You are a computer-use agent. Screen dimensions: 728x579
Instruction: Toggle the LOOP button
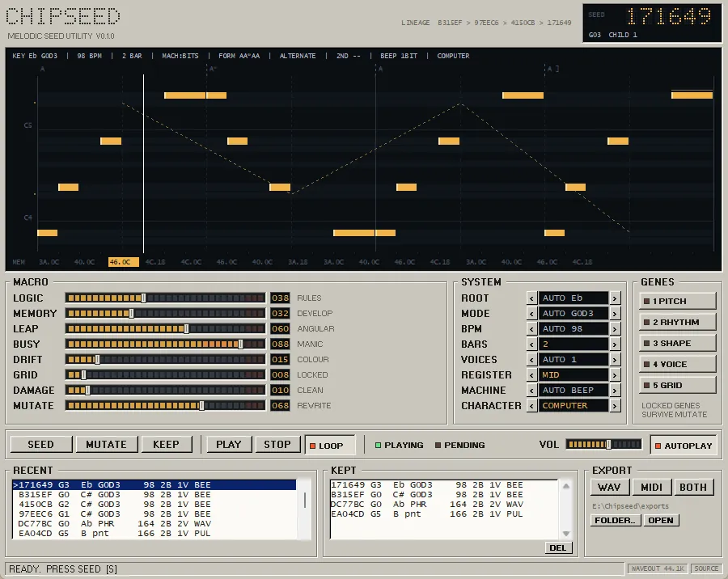pyautogui.click(x=330, y=446)
